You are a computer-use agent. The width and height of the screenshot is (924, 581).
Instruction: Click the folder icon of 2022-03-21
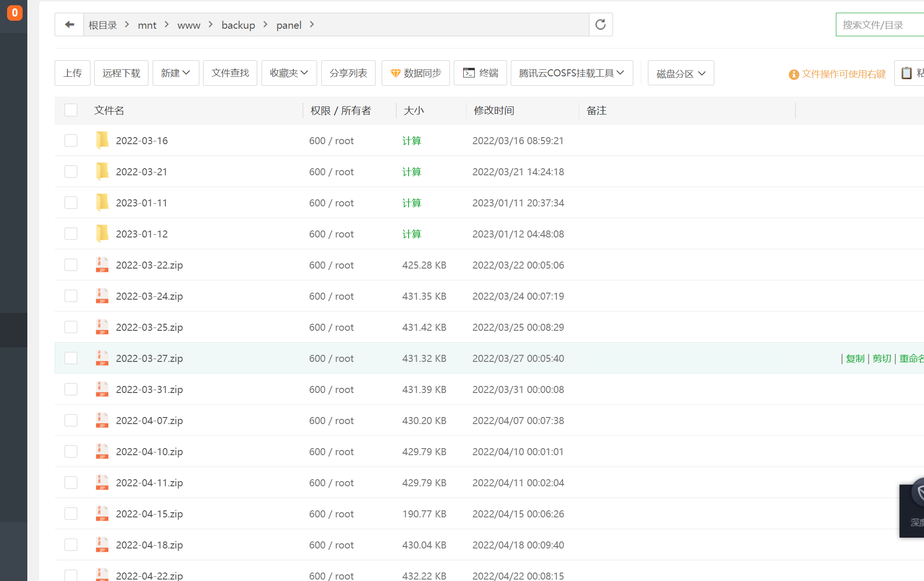(x=102, y=172)
